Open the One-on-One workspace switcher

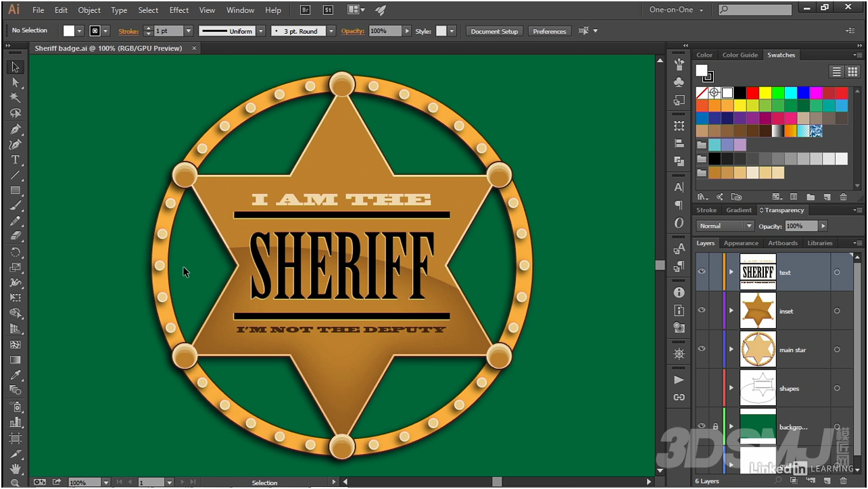tap(676, 9)
